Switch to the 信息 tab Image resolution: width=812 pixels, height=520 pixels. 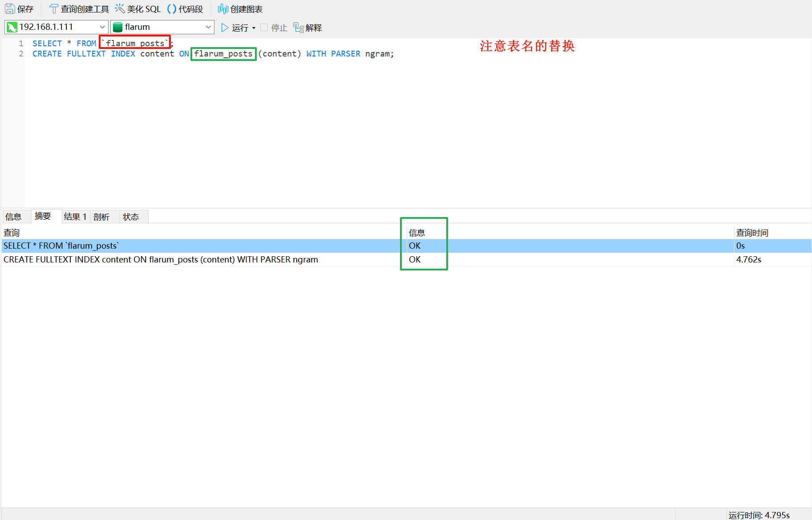pos(13,217)
